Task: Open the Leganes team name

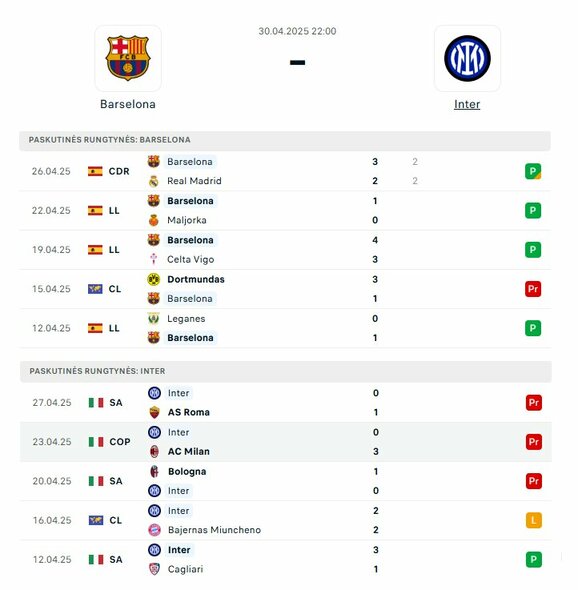Action: [x=186, y=319]
